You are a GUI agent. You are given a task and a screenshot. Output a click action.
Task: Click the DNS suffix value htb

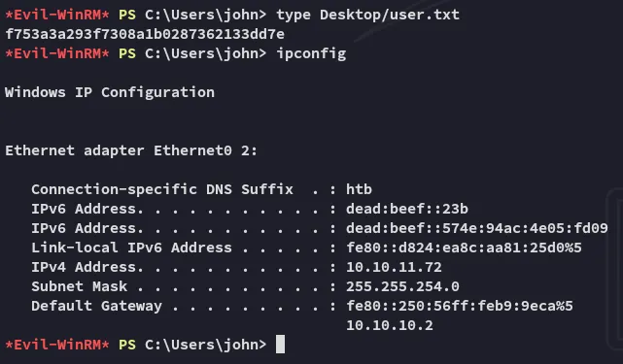click(360, 189)
